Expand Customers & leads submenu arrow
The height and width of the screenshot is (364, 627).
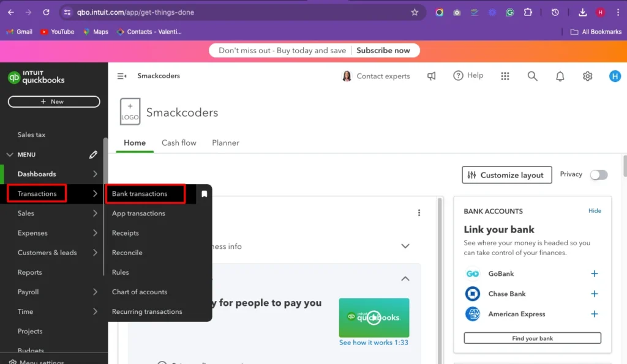pyautogui.click(x=95, y=253)
